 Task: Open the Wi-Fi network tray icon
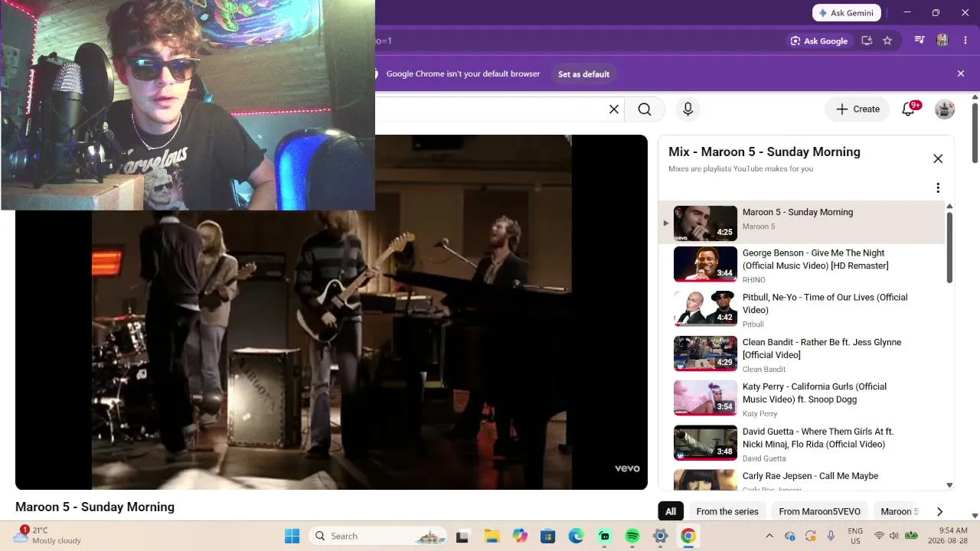[879, 536]
